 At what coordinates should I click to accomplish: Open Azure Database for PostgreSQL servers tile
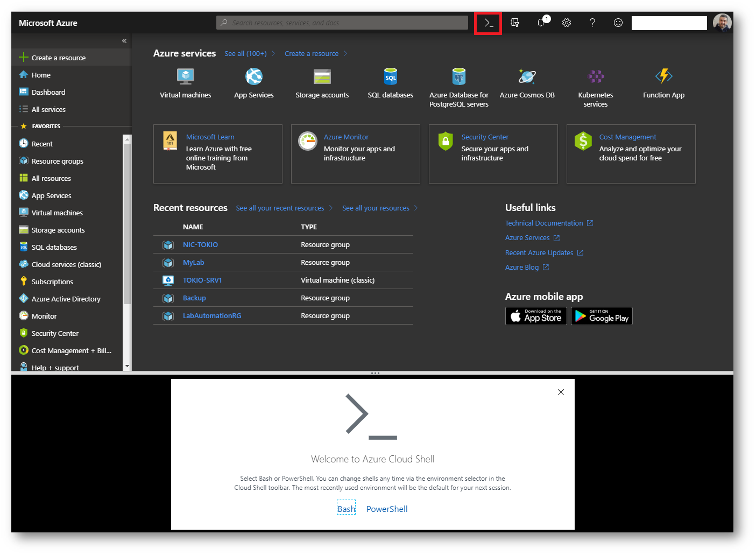coord(459,88)
